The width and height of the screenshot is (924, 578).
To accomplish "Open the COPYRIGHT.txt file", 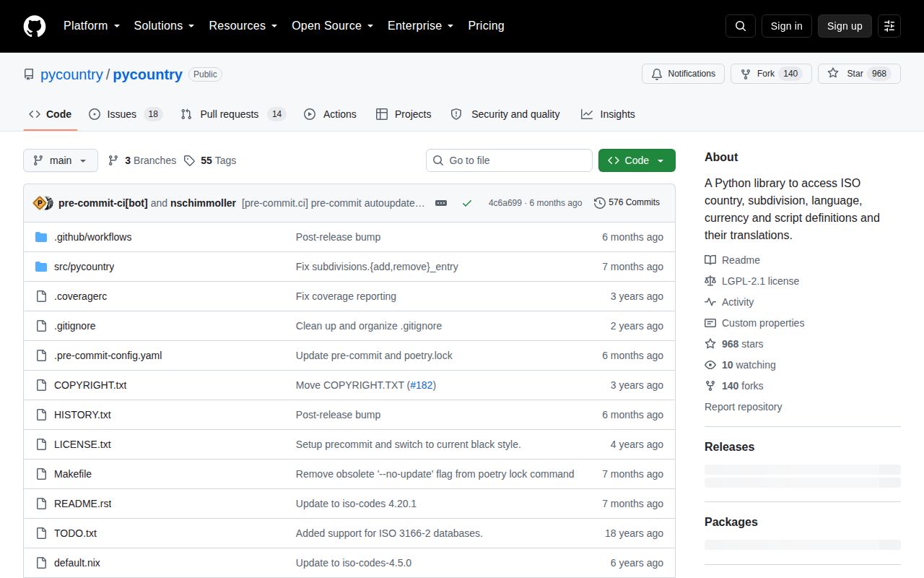I will point(90,385).
